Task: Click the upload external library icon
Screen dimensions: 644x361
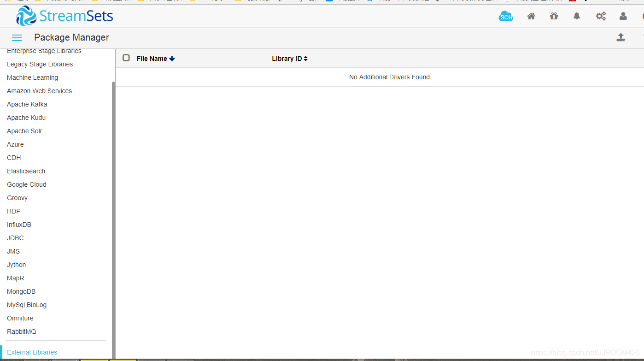Action: tap(621, 37)
